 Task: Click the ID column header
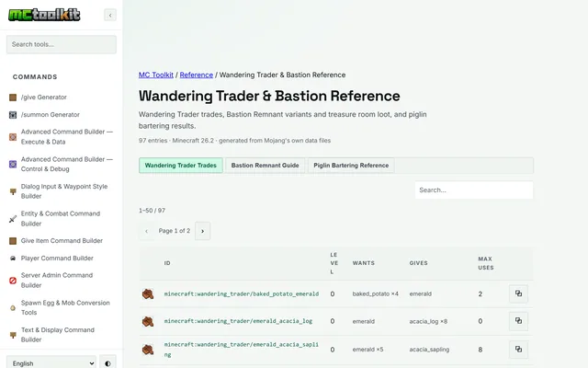click(x=167, y=263)
